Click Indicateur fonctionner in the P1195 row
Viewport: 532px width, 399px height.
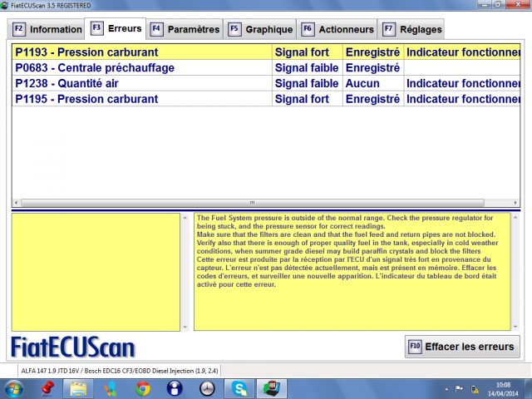click(462, 99)
